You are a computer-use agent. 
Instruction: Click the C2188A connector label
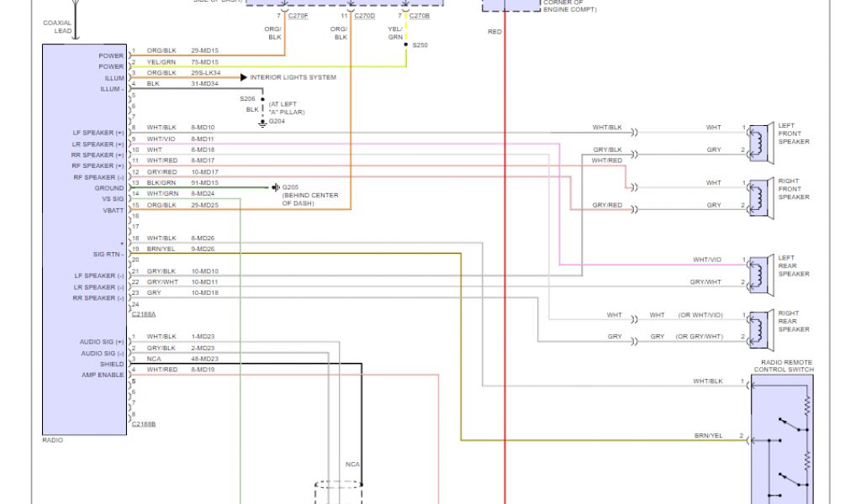144,314
